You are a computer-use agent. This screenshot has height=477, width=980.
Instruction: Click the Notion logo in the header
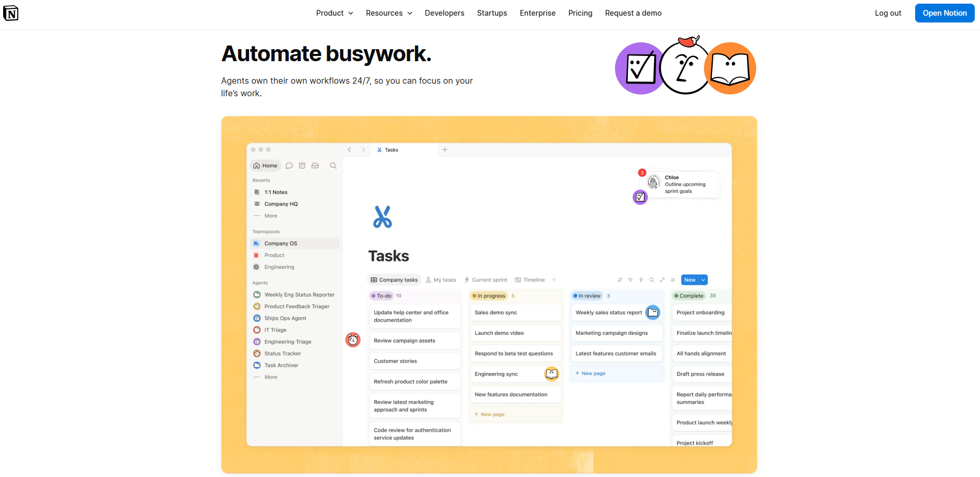pos(10,13)
